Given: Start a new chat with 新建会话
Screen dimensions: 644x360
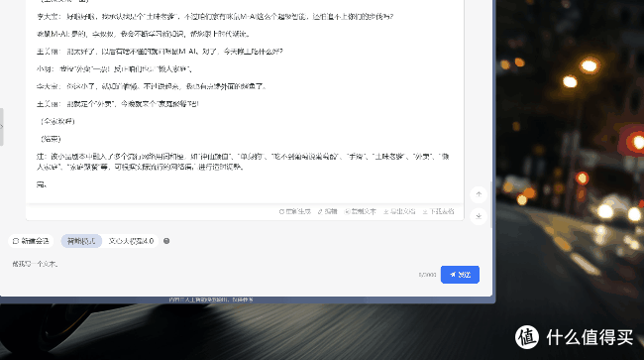Looking at the screenshot, I should point(31,241).
